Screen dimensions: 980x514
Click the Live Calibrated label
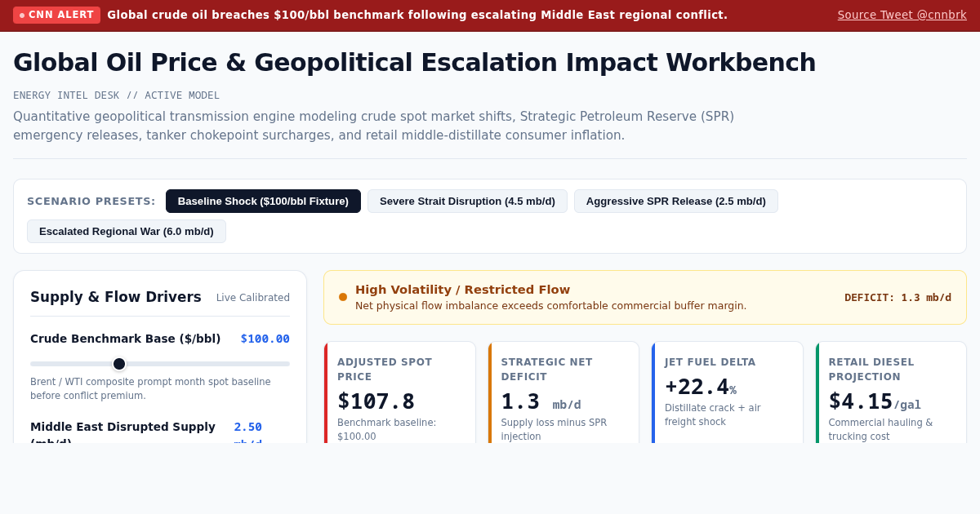point(253,298)
